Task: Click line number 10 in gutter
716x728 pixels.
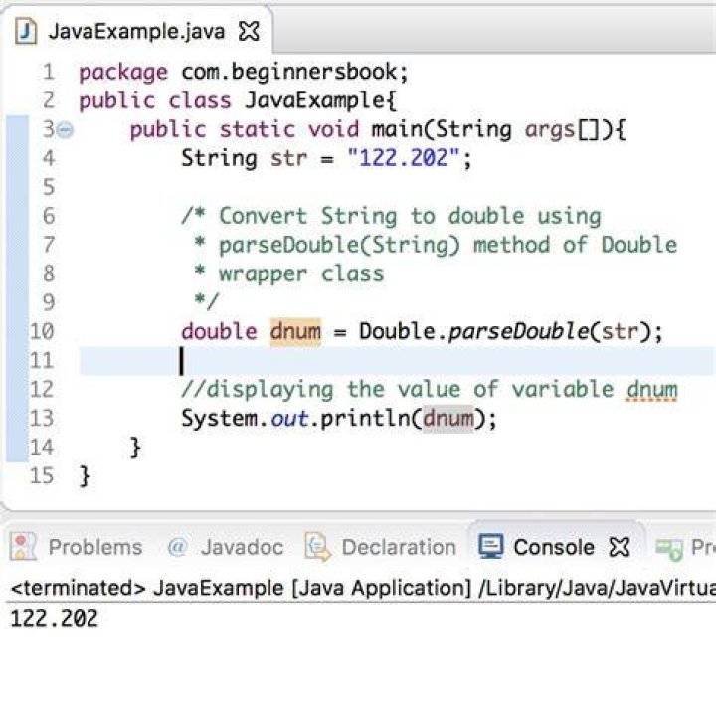Action: tap(42, 331)
